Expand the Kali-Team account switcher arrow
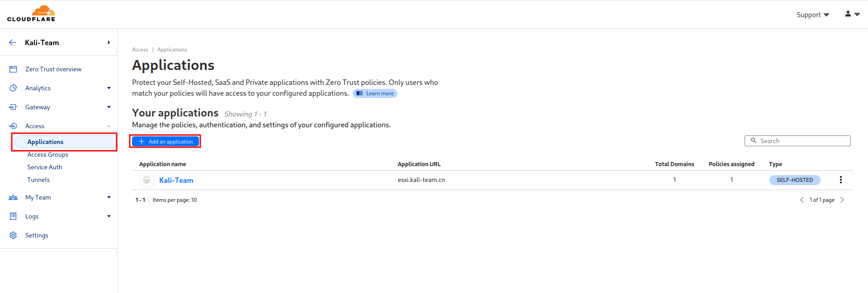This screenshot has height=293, width=868. [x=108, y=42]
